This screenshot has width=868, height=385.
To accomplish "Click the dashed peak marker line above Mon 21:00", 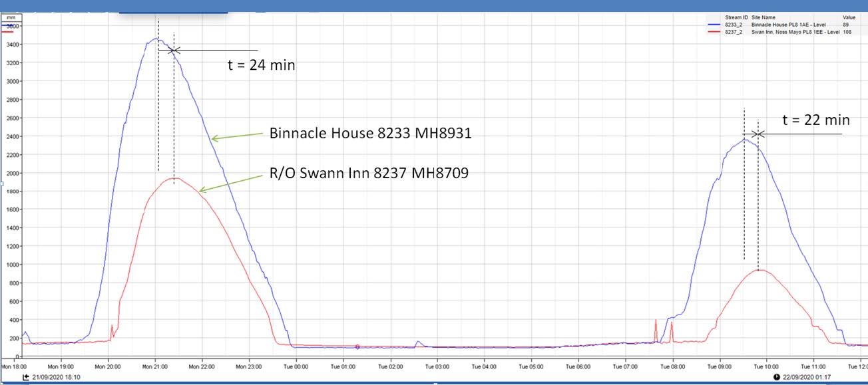I will pyautogui.click(x=158, y=100).
